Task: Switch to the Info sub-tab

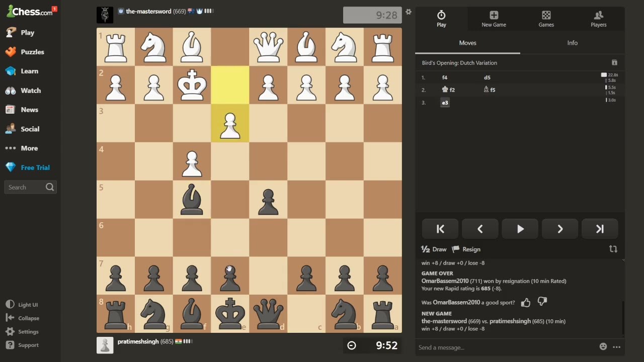Action: point(573,43)
